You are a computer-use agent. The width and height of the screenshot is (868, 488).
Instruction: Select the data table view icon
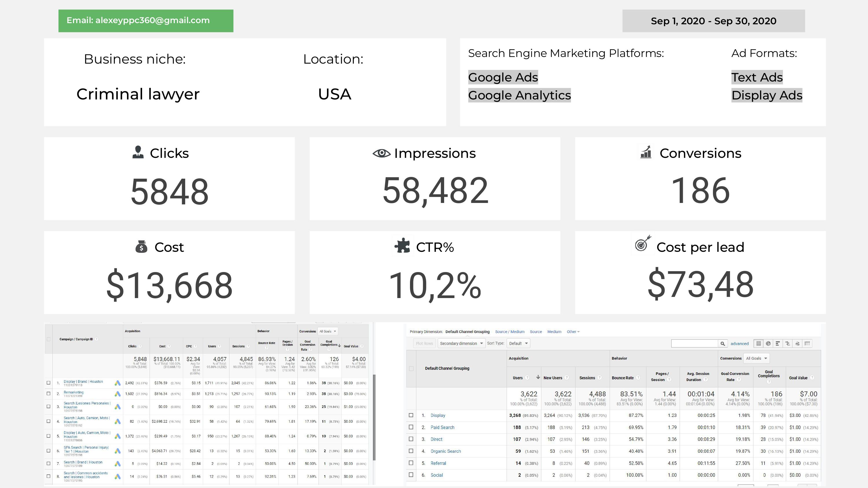pos(758,343)
